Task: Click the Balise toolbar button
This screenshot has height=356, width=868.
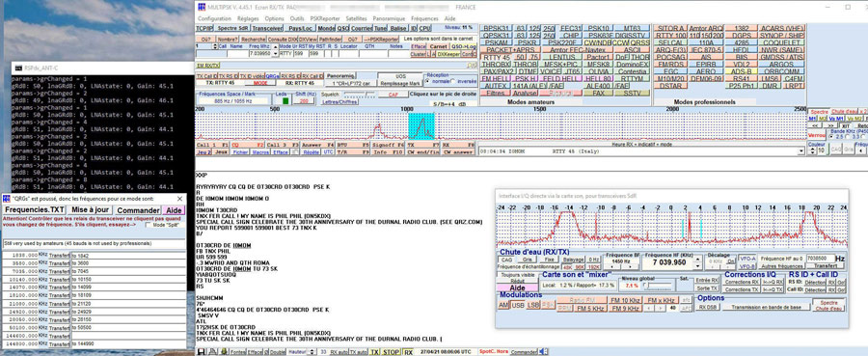Action: [398, 28]
